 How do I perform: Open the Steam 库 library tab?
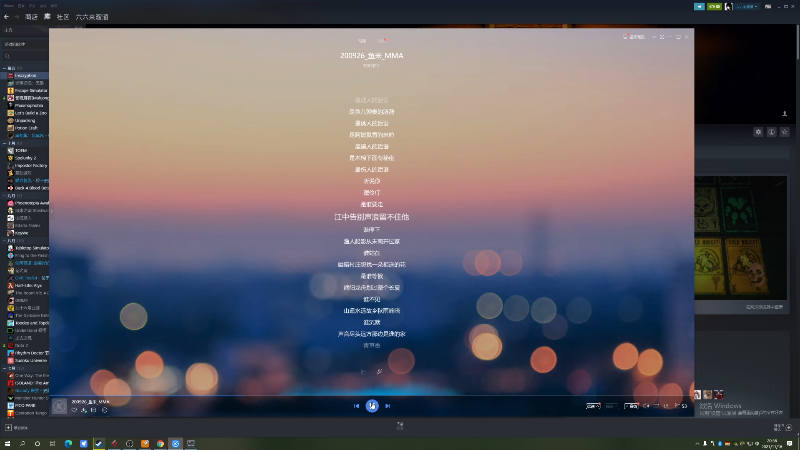click(x=47, y=17)
